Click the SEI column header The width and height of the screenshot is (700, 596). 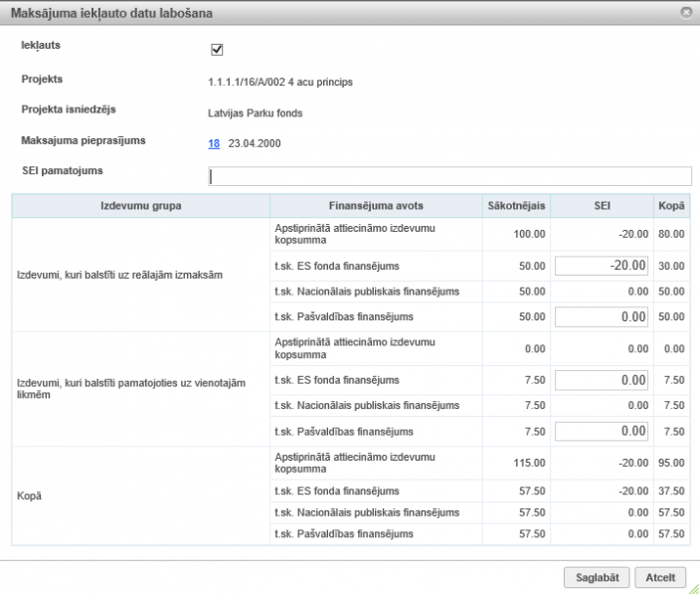coord(602,206)
